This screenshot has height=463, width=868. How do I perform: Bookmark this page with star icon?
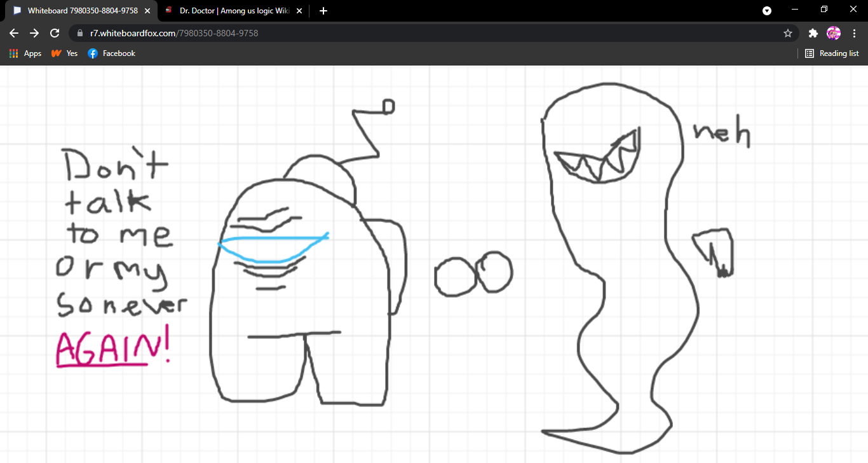(788, 33)
